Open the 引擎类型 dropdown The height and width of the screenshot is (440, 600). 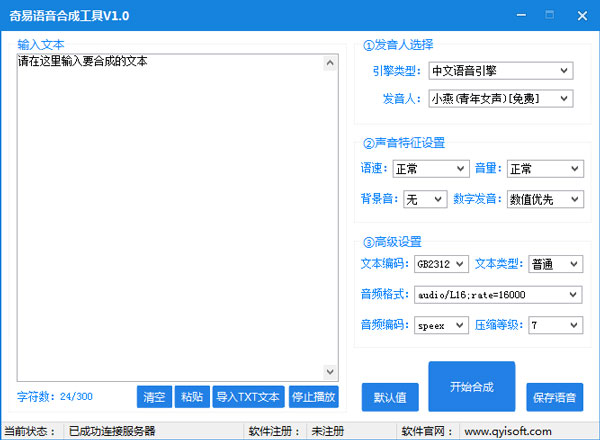coord(501,71)
